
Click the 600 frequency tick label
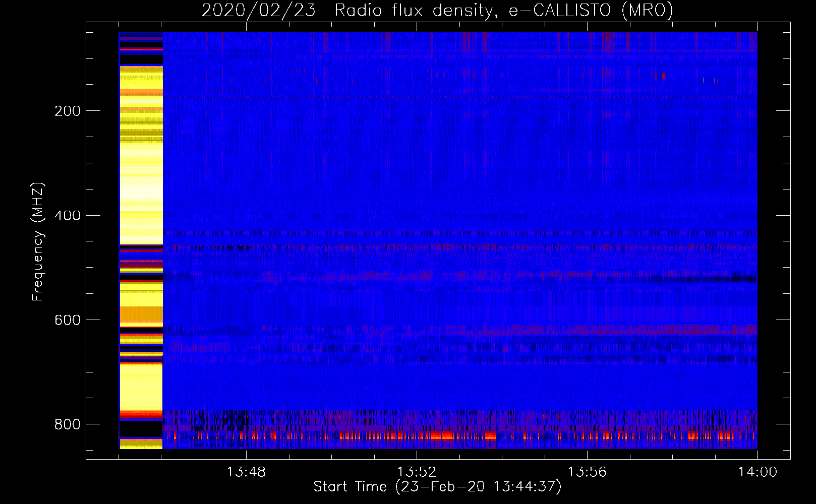68,321
